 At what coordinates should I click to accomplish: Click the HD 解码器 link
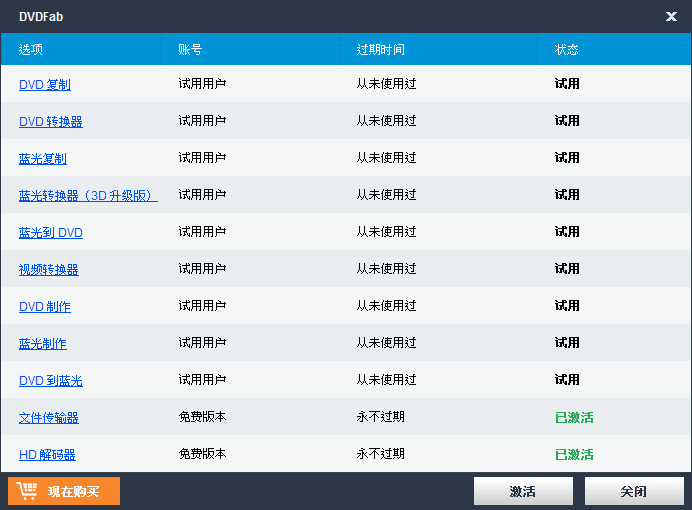pyautogui.click(x=47, y=455)
